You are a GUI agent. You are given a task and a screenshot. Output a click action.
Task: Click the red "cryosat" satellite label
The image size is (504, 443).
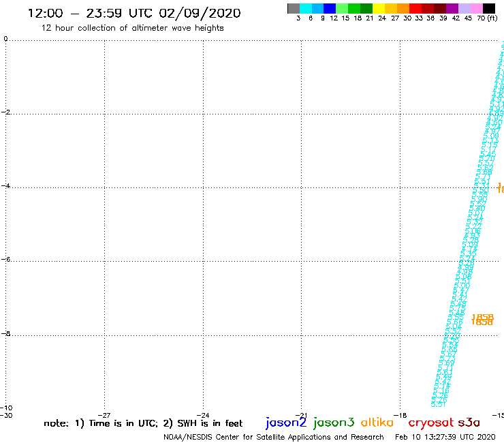[x=430, y=423]
